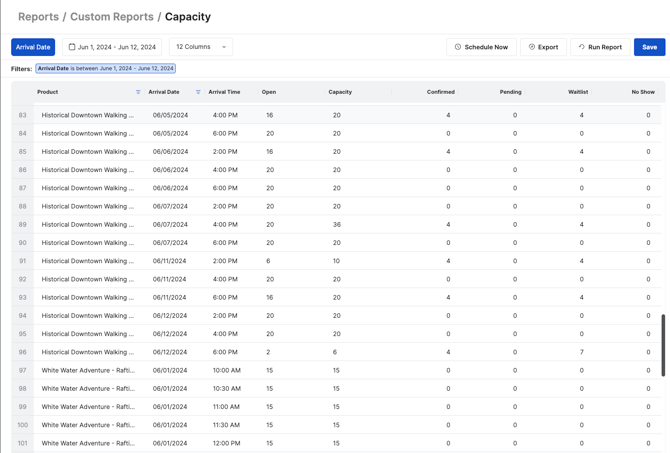Click capacity value 6 in row 96
The image size is (670, 453).
(x=335, y=352)
